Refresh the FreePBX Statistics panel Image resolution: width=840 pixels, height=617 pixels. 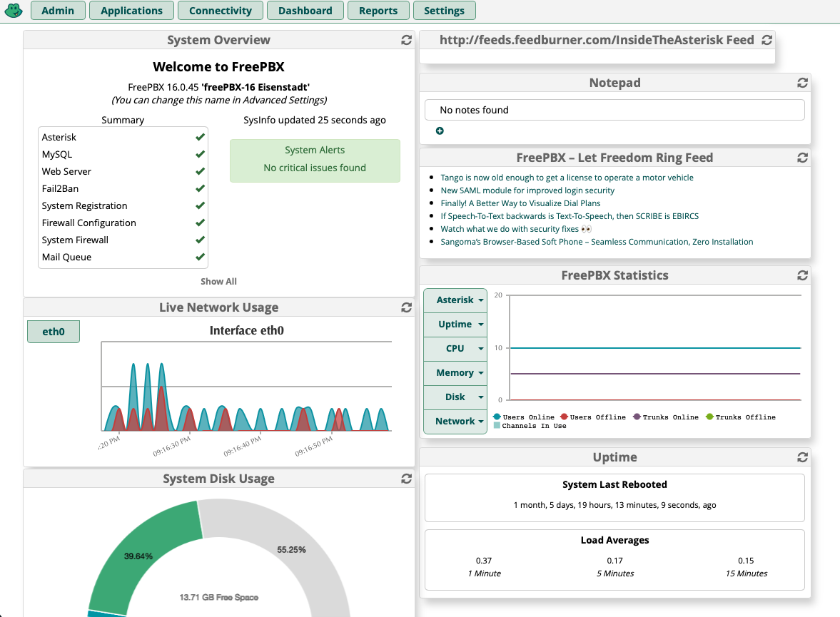click(x=802, y=275)
